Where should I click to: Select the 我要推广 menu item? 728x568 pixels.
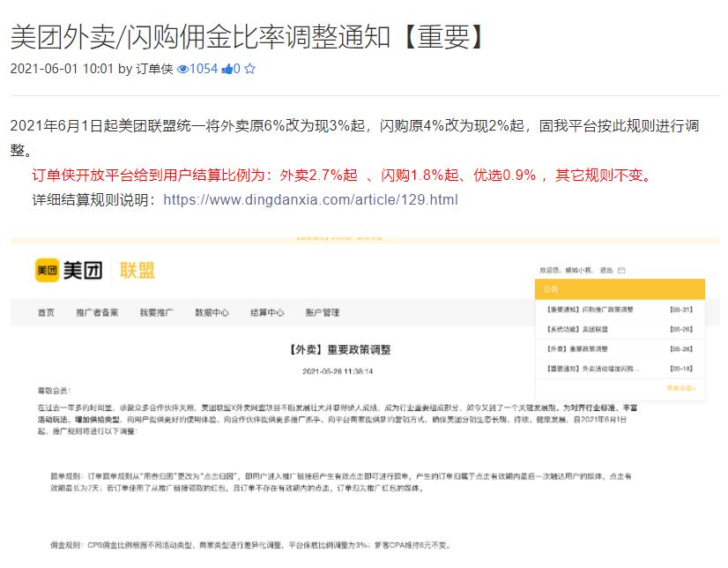point(157,312)
